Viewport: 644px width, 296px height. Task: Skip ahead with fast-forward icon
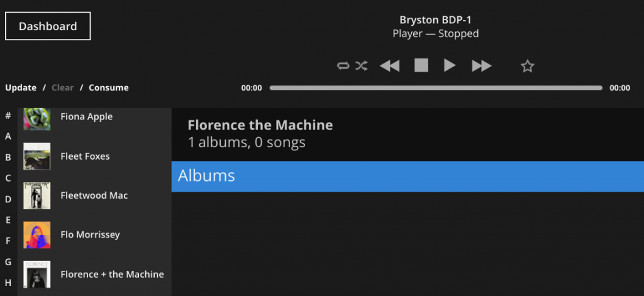click(482, 66)
